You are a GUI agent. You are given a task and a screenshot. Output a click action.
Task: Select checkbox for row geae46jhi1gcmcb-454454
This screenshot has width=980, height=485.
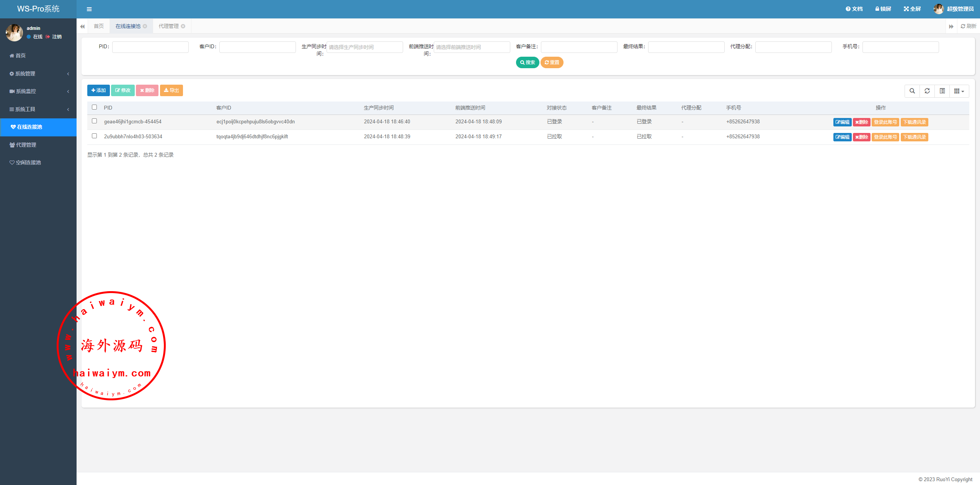point(95,121)
